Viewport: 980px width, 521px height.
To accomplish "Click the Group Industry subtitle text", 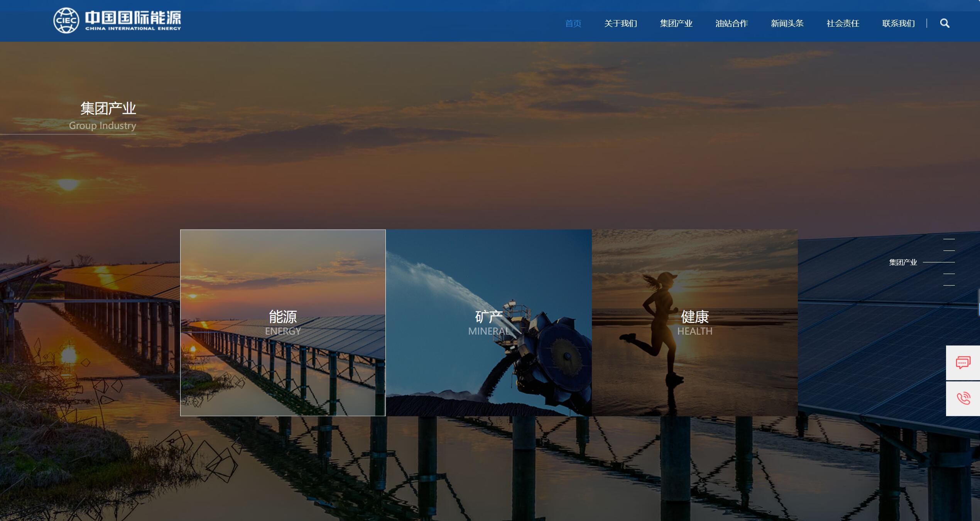I will tap(103, 126).
